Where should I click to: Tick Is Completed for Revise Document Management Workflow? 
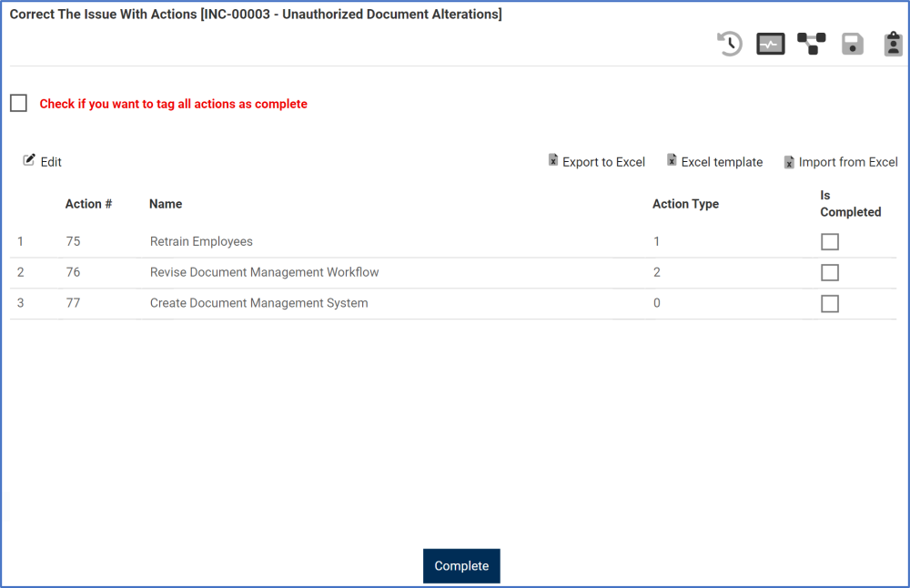[x=830, y=273]
